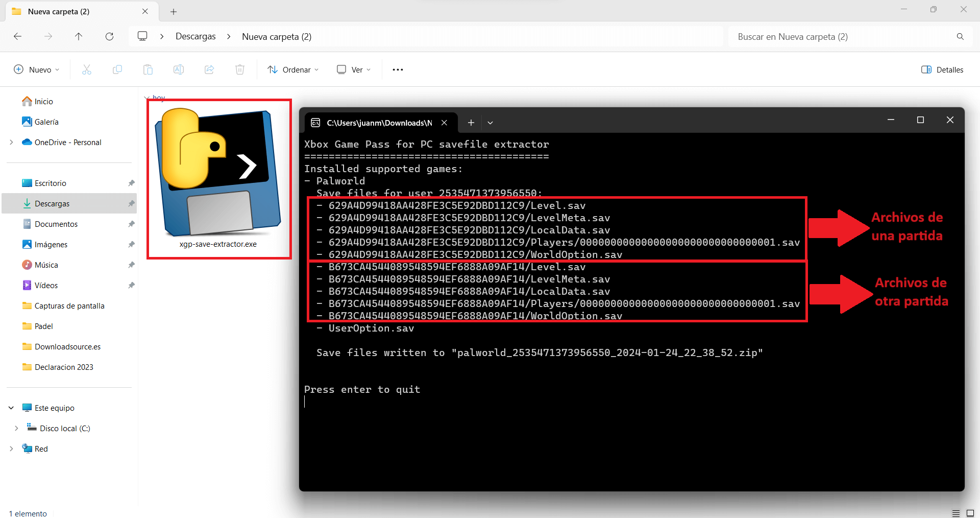Expand the chevron after the PC icon
This screenshot has height=518, width=980.
coord(162,36)
